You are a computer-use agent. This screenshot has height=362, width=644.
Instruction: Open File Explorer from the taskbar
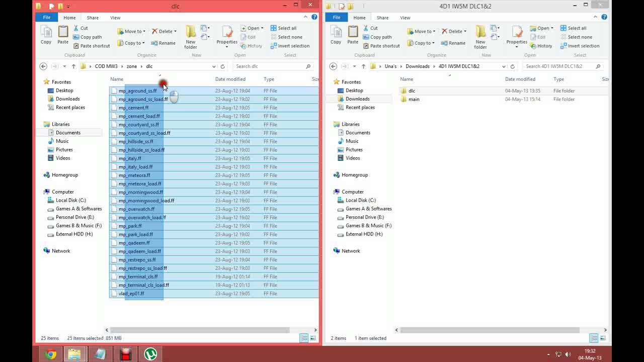pos(74,354)
